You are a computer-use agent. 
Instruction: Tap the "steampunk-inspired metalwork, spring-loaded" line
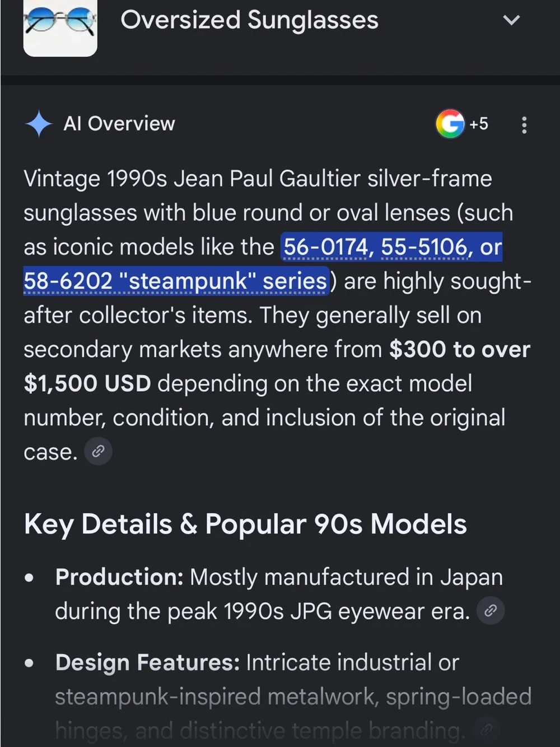[x=293, y=697]
